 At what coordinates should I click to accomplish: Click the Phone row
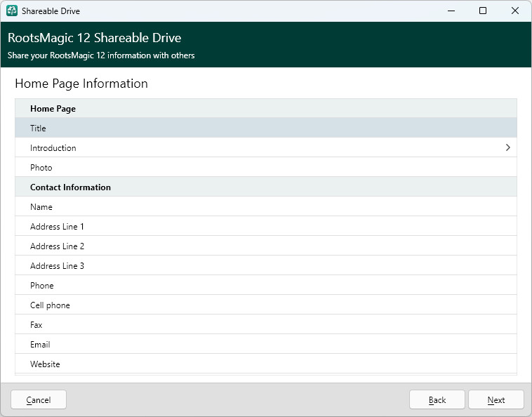[x=266, y=285]
